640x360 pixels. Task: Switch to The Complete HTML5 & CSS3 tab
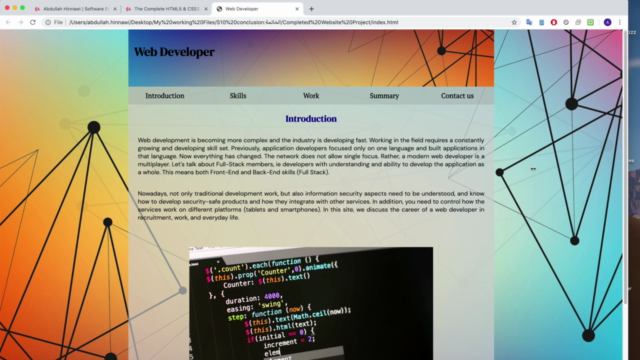point(167,9)
